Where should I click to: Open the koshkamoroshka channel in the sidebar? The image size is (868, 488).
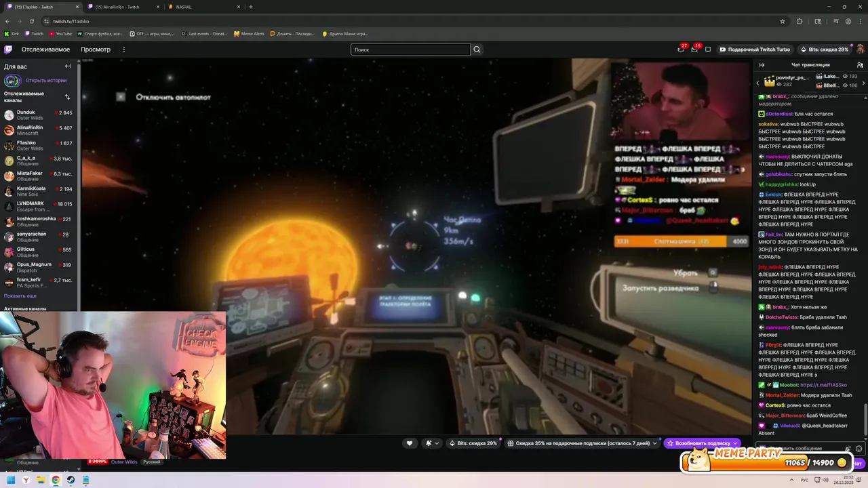coord(39,222)
